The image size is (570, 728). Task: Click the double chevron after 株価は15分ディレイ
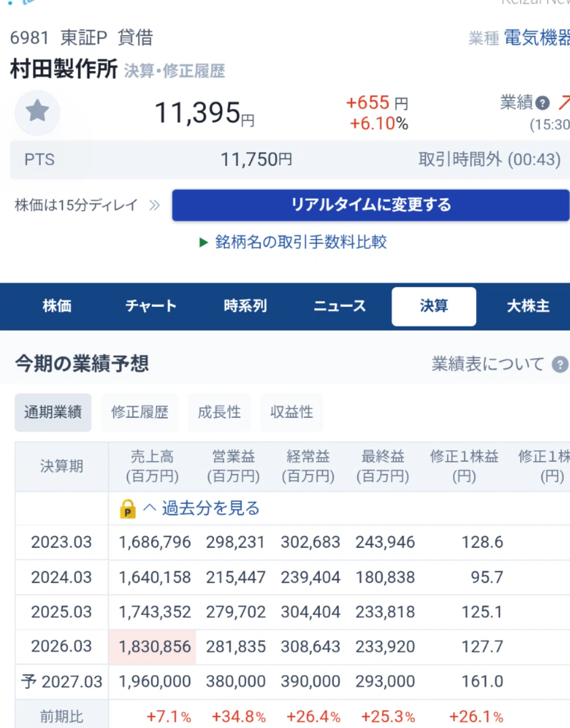[154, 206]
